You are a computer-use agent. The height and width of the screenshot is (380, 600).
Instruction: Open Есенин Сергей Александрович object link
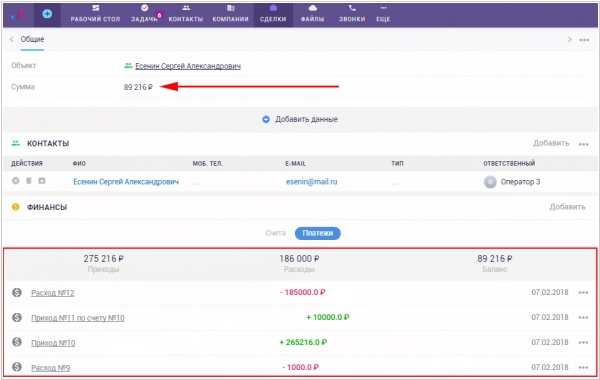188,66
